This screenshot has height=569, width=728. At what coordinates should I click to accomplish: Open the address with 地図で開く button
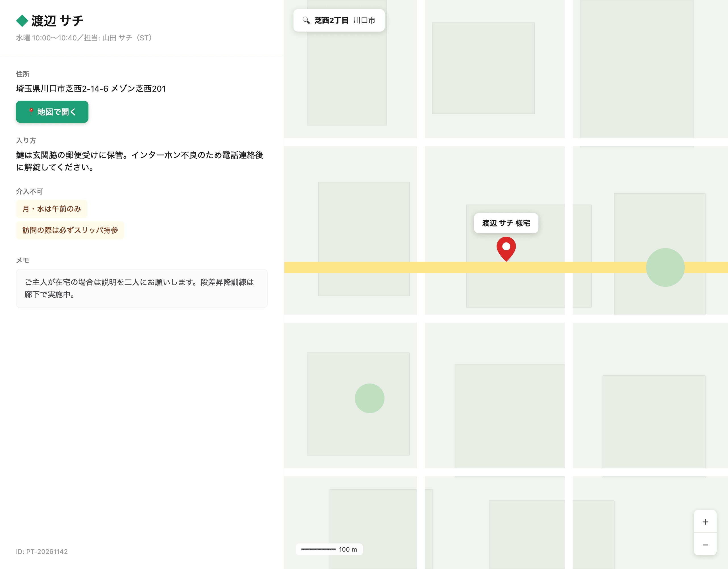click(52, 112)
